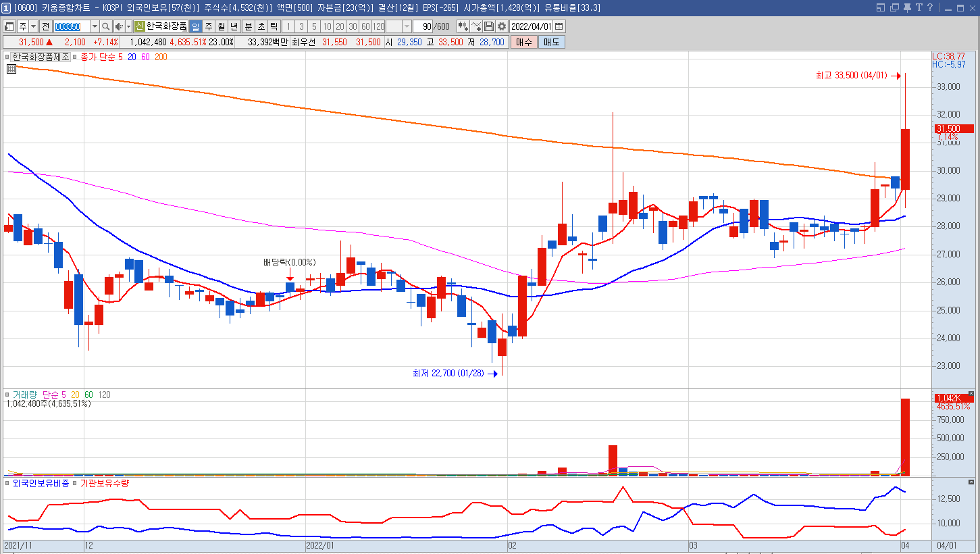Click the bar count field showing 90

tap(424, 26)
